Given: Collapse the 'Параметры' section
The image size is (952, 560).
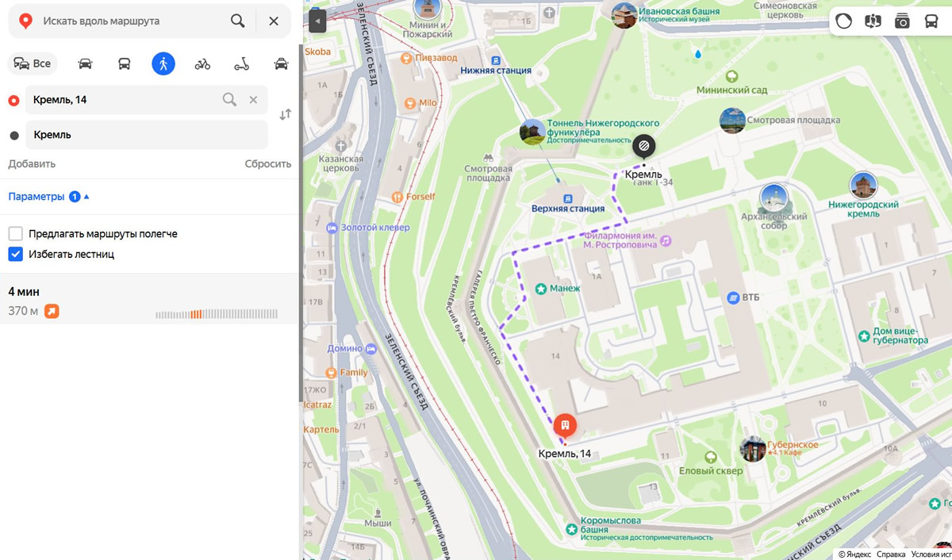Looking at the screenshot, I should tap(48, 197).
